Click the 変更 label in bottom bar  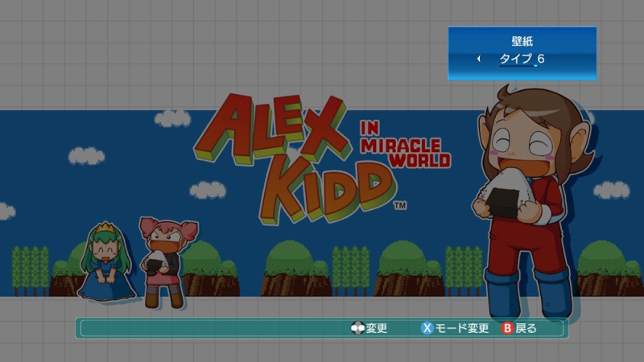[377, 328]
